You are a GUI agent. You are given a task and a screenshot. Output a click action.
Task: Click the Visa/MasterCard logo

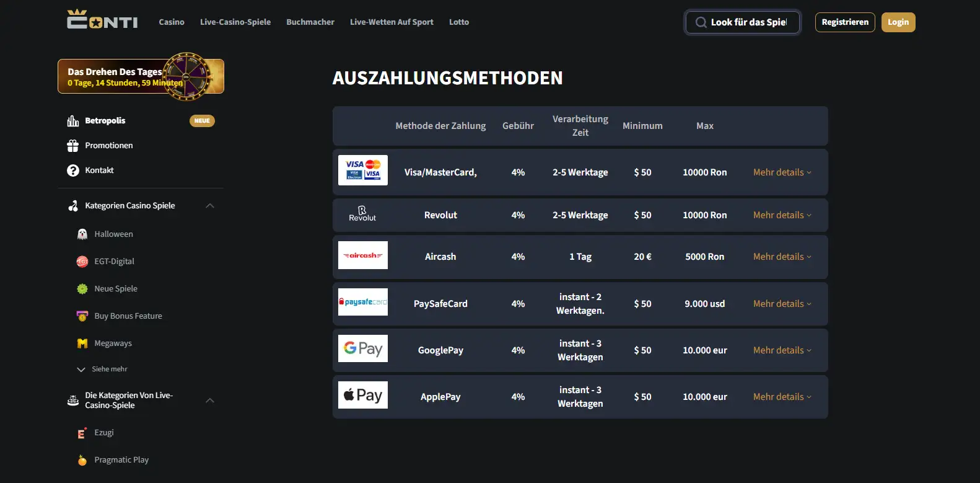pos(363,170)
